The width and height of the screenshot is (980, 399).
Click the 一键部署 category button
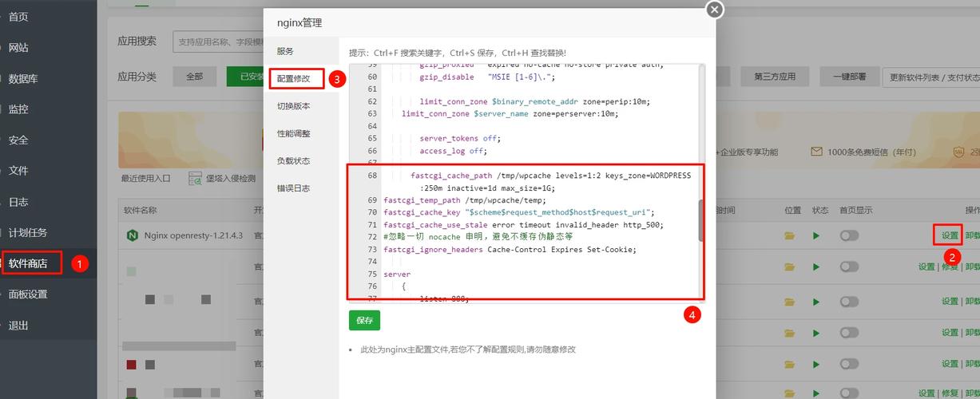click(848, 77)
